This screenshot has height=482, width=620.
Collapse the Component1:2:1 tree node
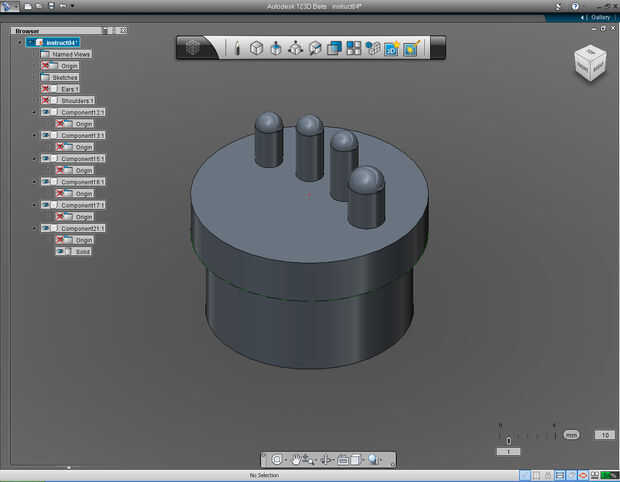point(34,112)
